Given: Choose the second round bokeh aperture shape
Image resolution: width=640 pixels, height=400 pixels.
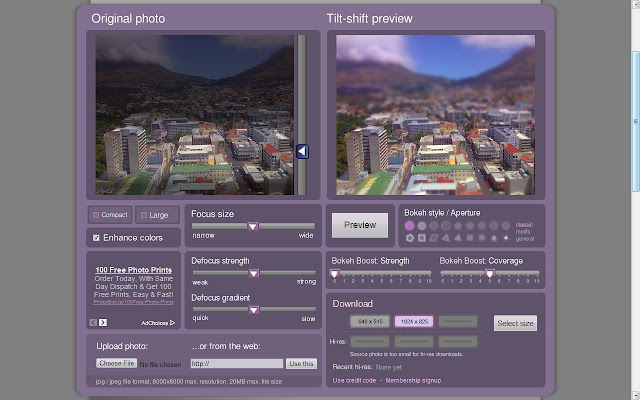Looking at the screenshot, I should point(422,225).
